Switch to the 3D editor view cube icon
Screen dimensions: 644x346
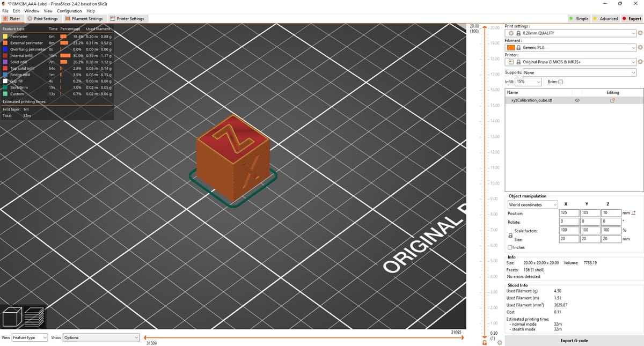(11, 316)
